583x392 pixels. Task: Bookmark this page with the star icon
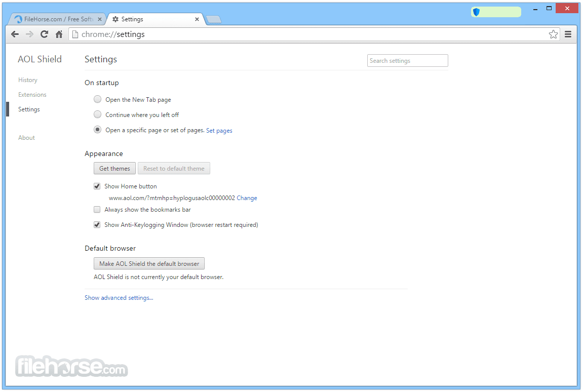(x=553, y=34)
